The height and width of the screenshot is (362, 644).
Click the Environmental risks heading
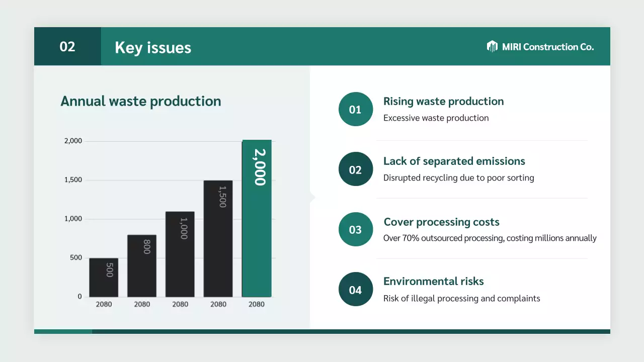(x=433, y=281)
